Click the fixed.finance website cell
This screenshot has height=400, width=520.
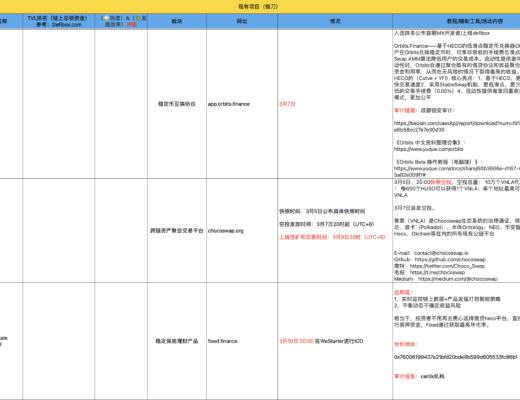coord(242,341)
